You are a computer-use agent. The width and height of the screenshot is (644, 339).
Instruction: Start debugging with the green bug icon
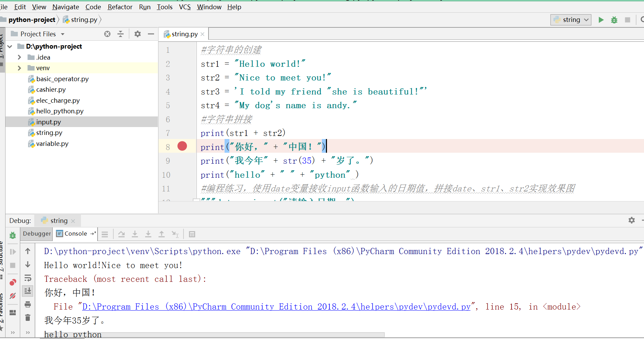(x=614, y=20)
